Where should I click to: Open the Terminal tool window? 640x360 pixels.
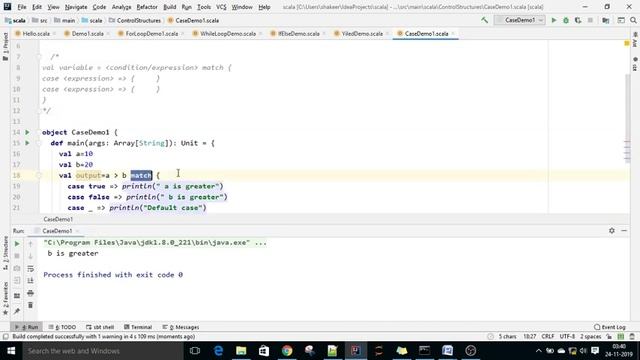(138, 327)
